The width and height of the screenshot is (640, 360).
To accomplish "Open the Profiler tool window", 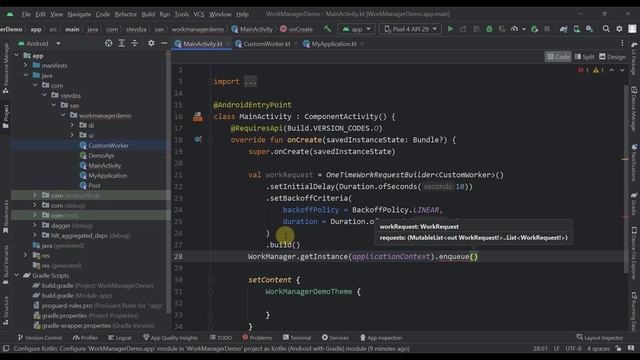I will pos(85,338).
